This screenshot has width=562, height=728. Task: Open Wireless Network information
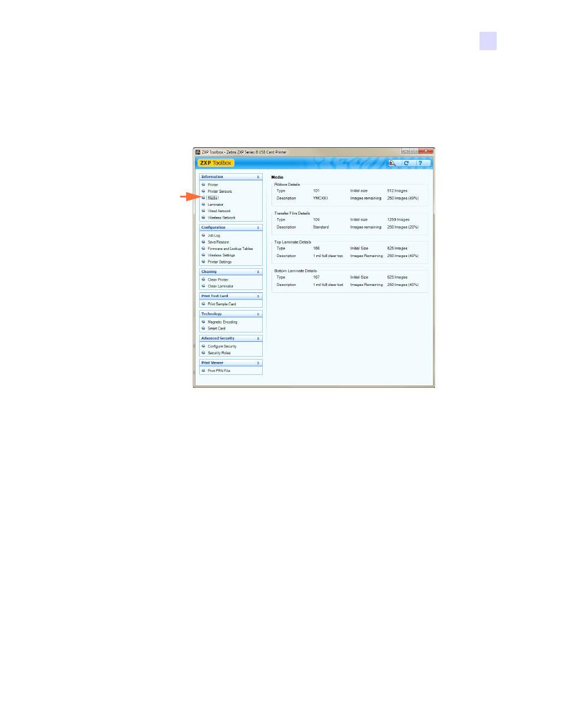(222, 218)
